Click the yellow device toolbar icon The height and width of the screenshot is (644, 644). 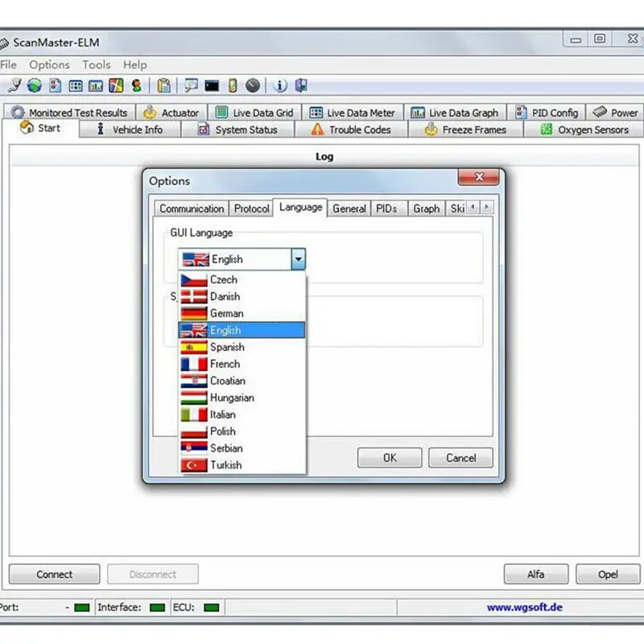point(233,85)
